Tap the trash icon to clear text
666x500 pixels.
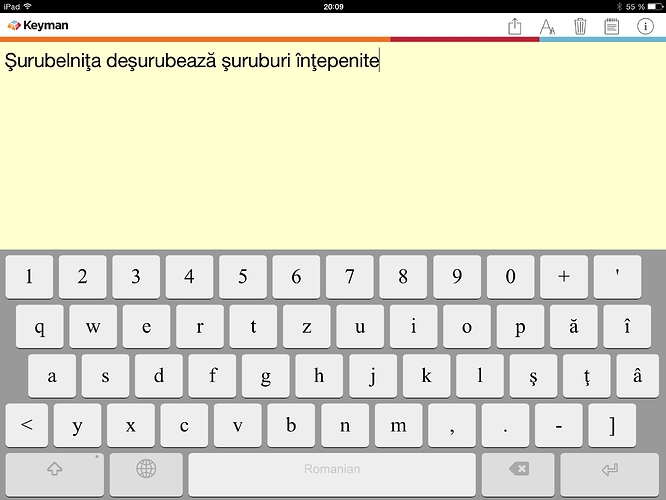(580, 26)
